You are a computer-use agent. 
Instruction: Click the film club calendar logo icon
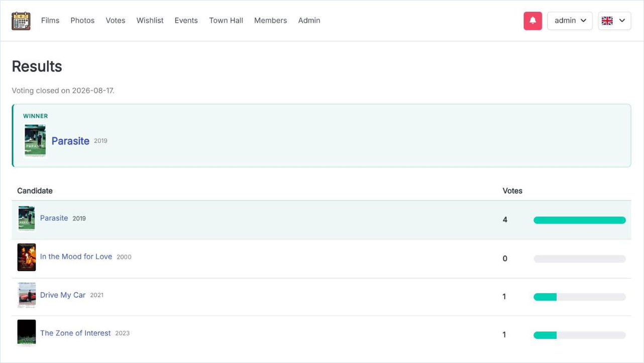pyautogui.click(x=21, y=21)
